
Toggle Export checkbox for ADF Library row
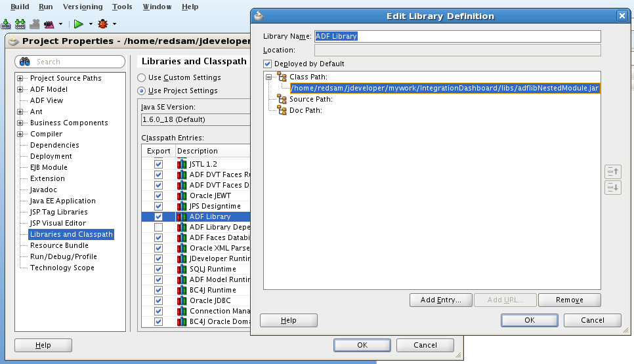pyautogui.click(x=159, y=216)
